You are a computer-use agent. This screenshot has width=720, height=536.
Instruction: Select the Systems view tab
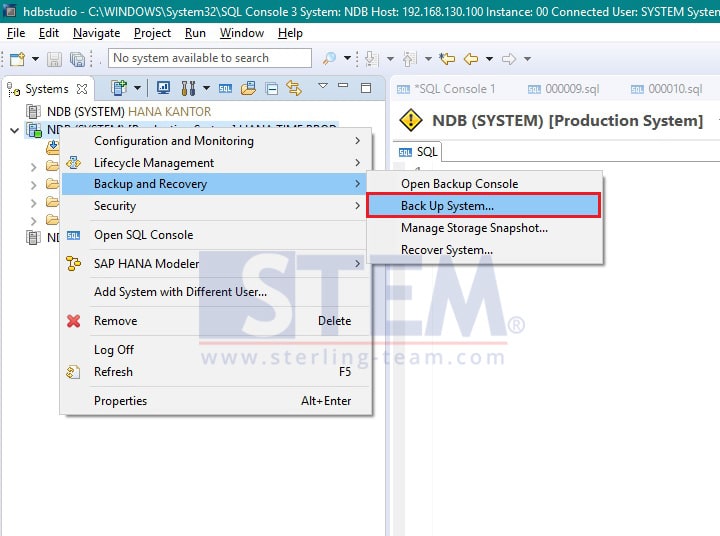point(46,89)
